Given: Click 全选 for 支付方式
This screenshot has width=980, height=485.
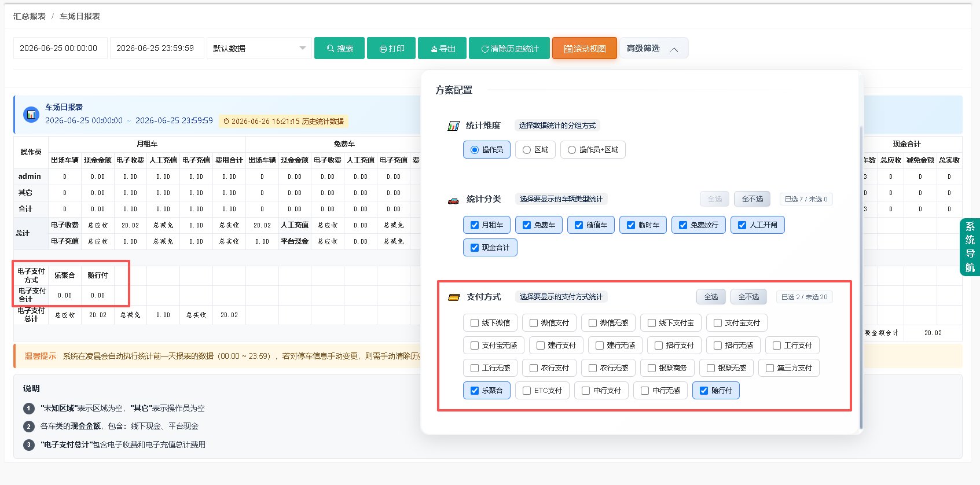Looking at the screenshot, I should point(711,297).
